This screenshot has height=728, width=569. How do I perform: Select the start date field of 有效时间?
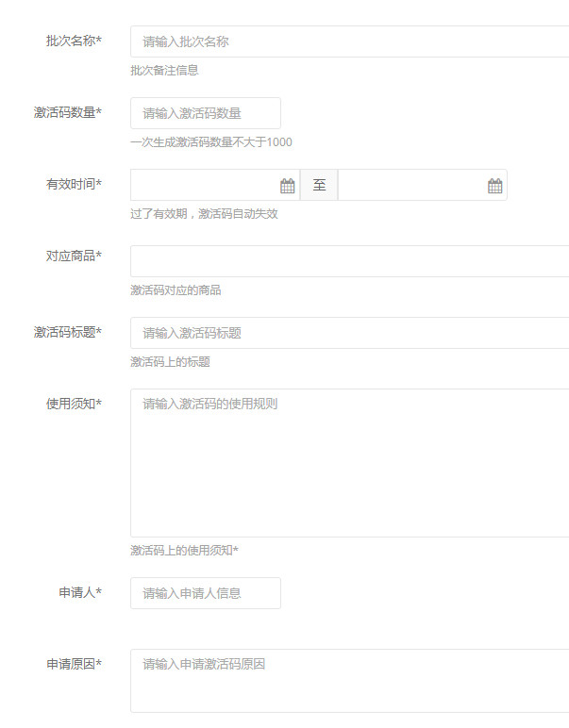click(x=203, y=186)
